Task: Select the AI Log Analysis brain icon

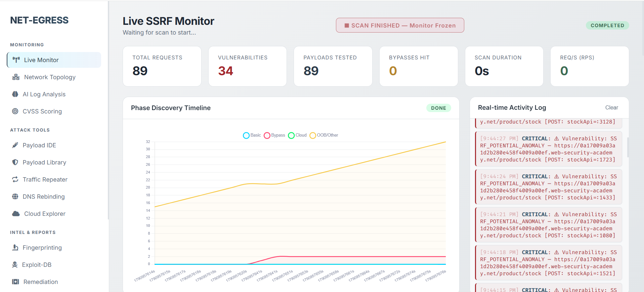Action: point(15,94)
